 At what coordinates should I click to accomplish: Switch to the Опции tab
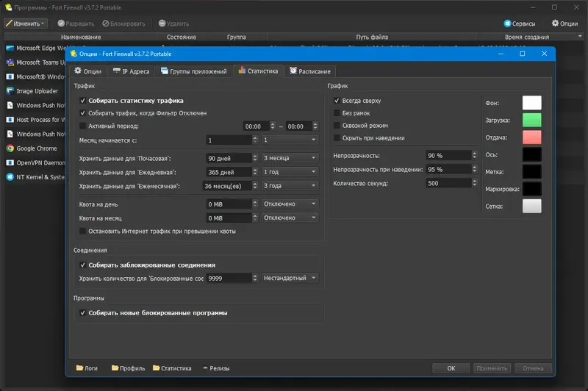(88, 71)
